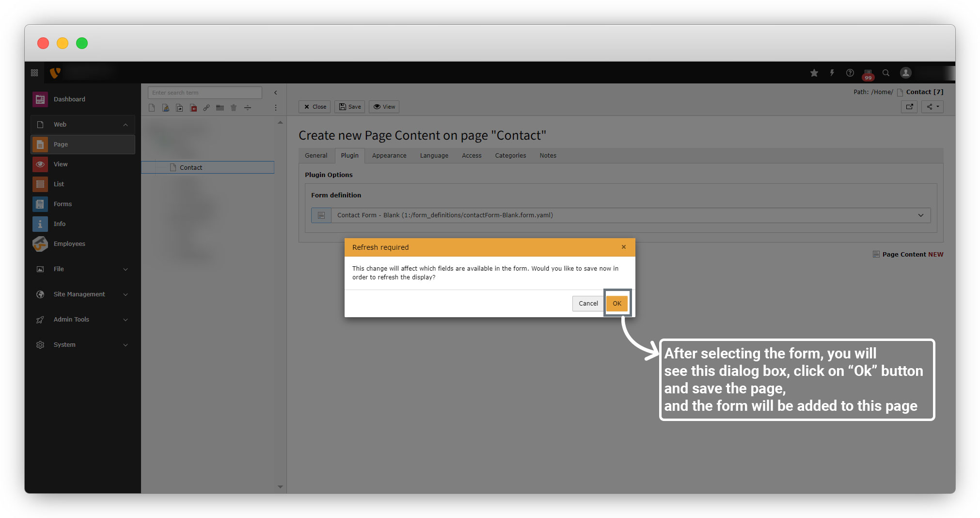Close the Refresh required dialog with X
The height and width of the screenshot is (518, 980).
coord(624,247)
